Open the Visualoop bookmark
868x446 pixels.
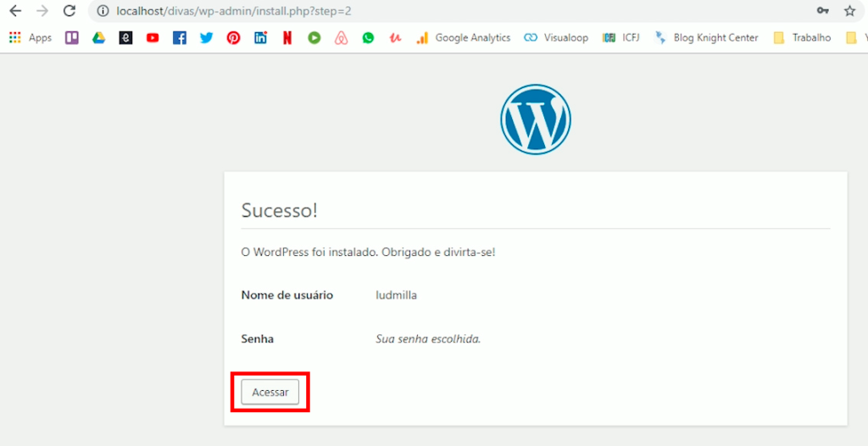[557, 37]
